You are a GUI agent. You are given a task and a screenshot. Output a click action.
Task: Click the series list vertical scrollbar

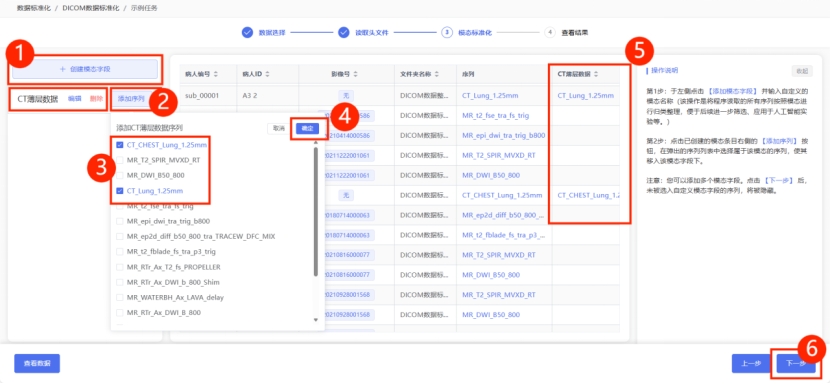(x=315, y=211)
